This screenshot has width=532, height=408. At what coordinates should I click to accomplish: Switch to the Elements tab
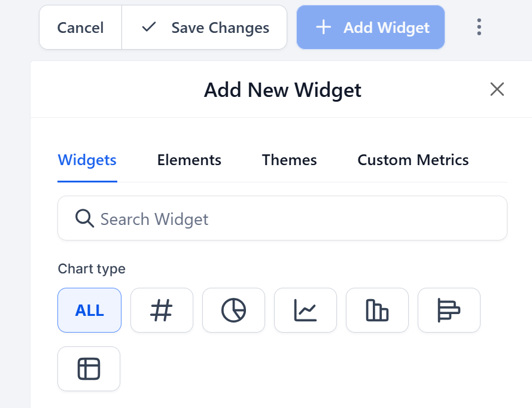point(189,160)
